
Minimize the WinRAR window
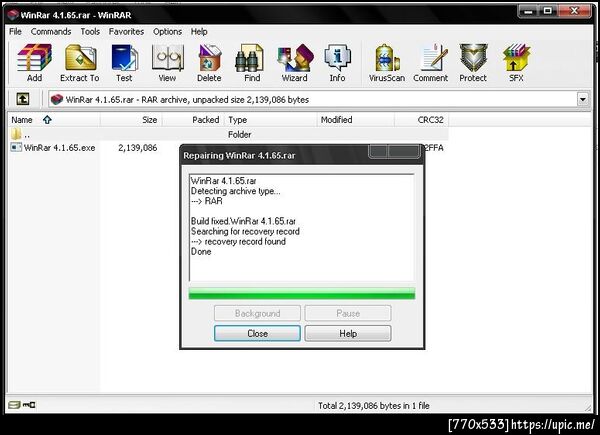(528, 11)
